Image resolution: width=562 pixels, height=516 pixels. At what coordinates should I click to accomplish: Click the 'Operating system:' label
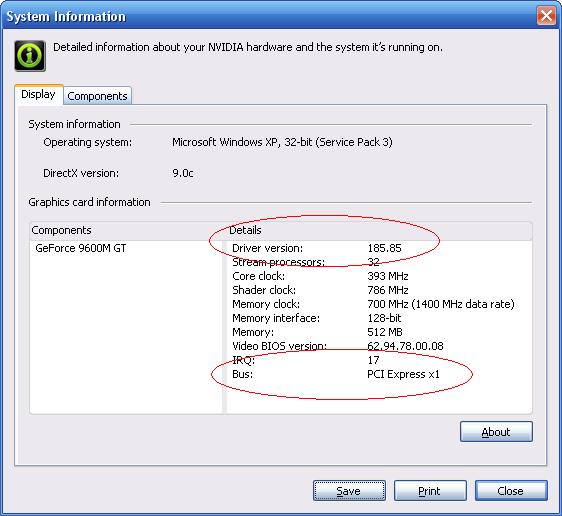click(x=87, y=142)
